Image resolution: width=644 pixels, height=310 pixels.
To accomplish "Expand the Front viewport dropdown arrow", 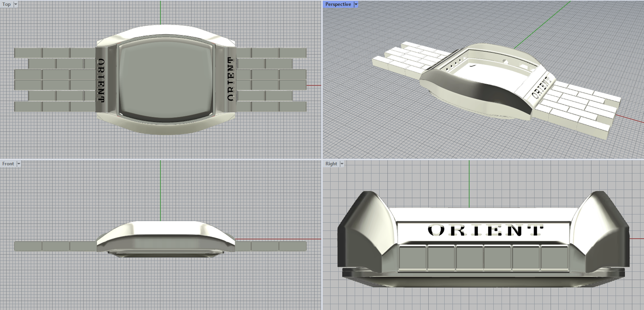I will [x=19, y=164].
